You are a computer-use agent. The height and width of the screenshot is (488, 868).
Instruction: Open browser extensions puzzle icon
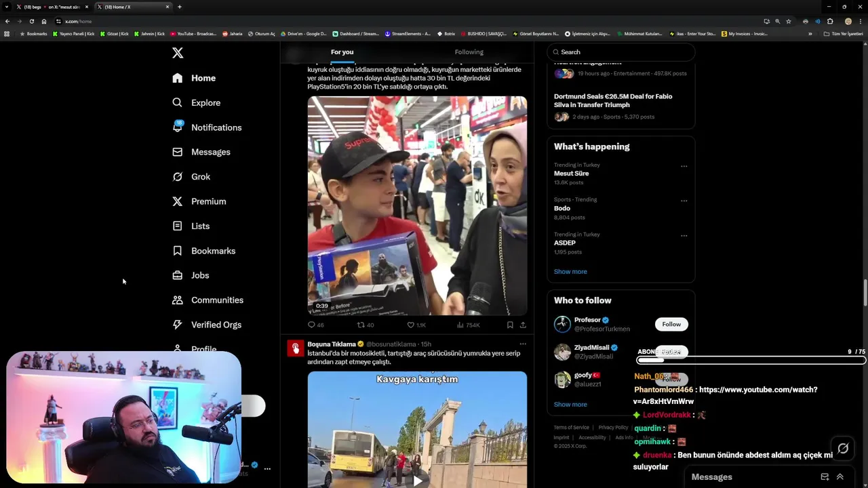[x=830, y=21]
